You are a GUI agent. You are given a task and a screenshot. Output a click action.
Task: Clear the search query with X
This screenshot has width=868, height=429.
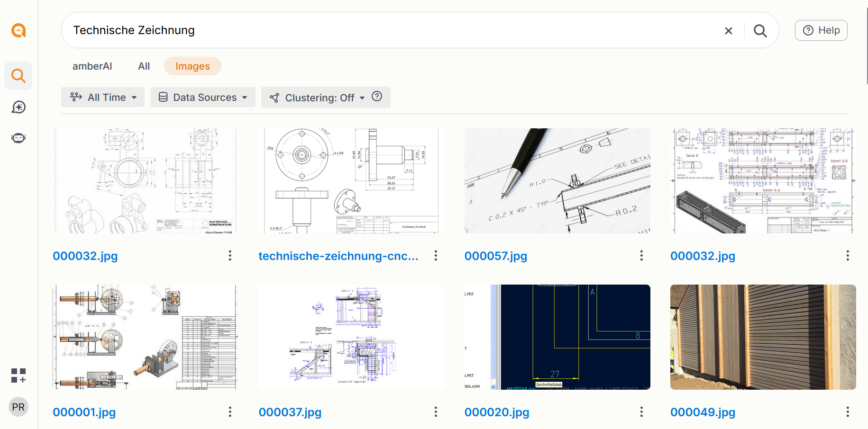pos(729,31)
